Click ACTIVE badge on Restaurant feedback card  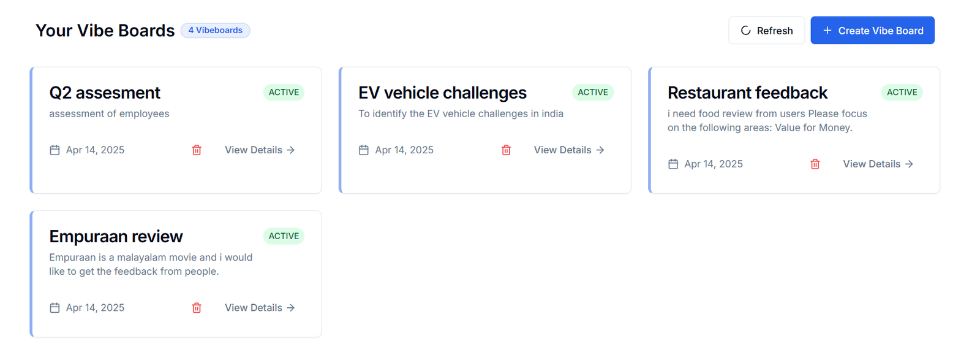click(x=902, y=93)
